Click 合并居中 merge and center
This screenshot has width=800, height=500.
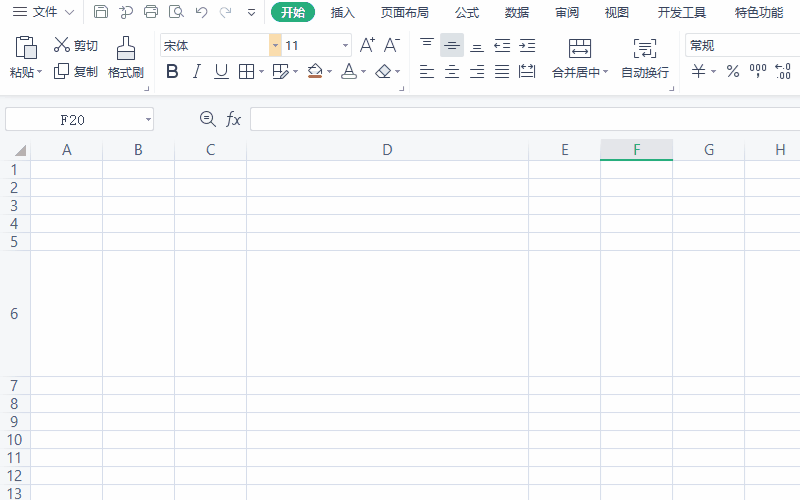(580, 58)
